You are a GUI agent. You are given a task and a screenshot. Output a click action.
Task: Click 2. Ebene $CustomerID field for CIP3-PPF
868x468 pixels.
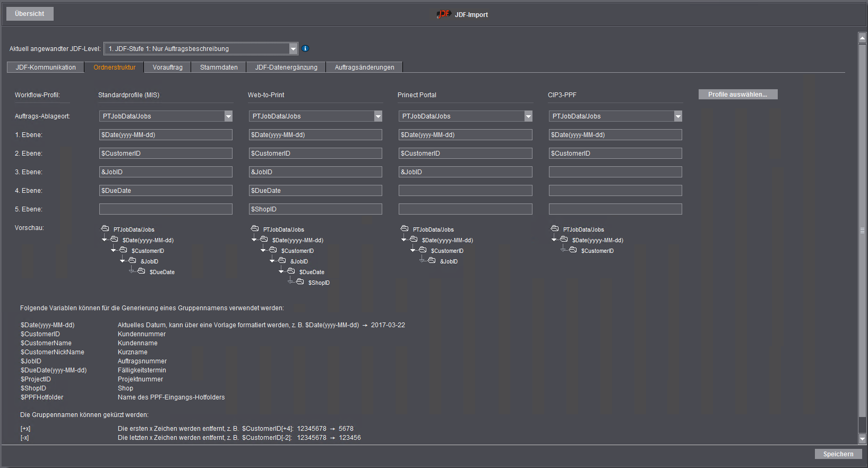tap(615, 154)
